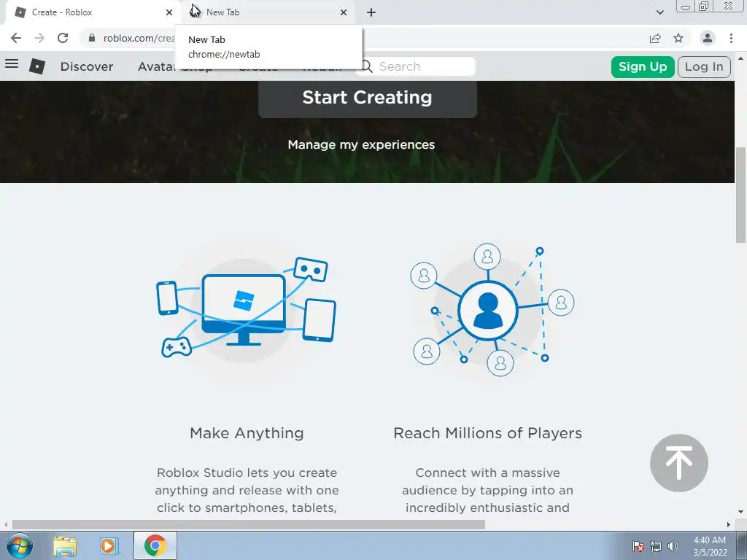Click the horizontal scrollbar thumb
The height and width of the screenshot is (560, 747).
(x=248, y=524)
